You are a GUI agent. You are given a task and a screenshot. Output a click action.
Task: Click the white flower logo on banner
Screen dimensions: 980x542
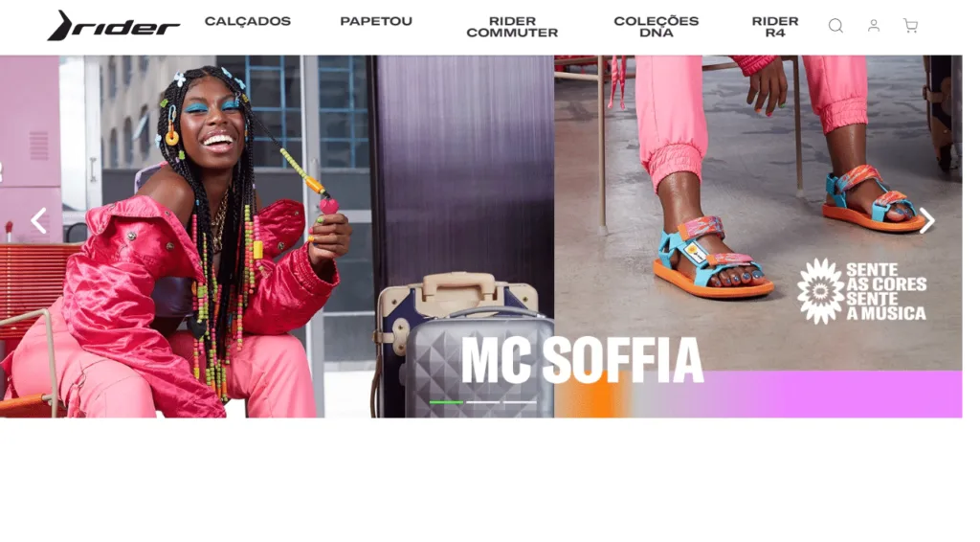click(x=820, y=291)
